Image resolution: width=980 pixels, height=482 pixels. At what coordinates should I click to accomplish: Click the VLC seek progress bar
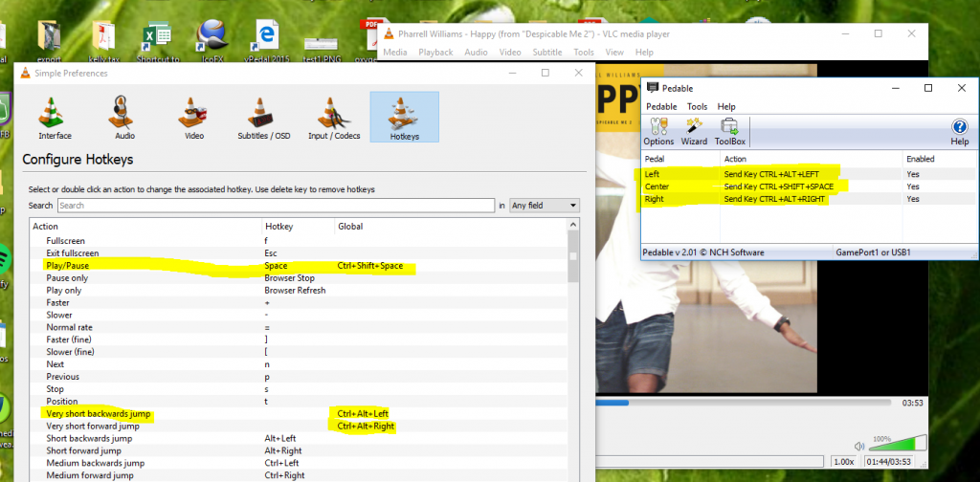pos(744,404)
